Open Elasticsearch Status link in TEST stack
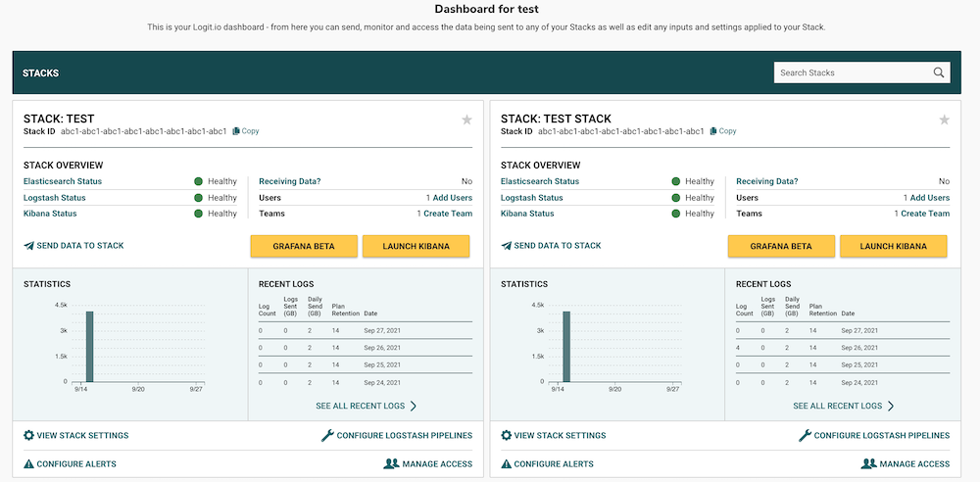 click(63, 181)
